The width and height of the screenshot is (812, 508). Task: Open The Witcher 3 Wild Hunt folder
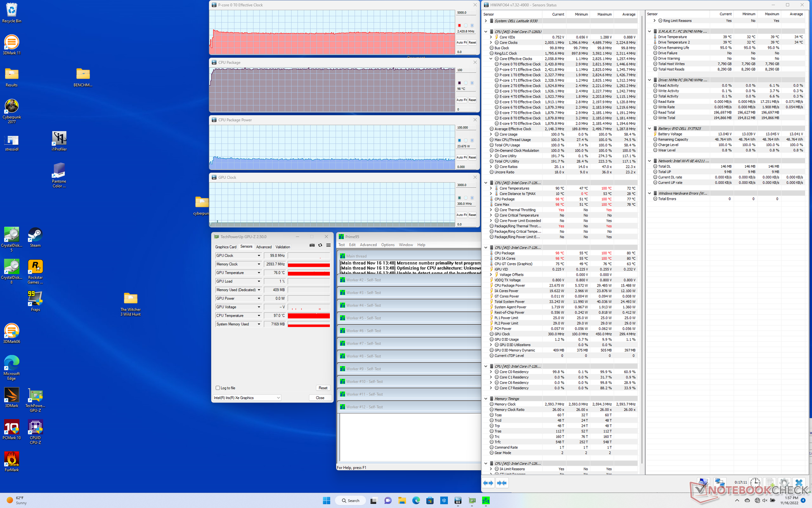131,304
